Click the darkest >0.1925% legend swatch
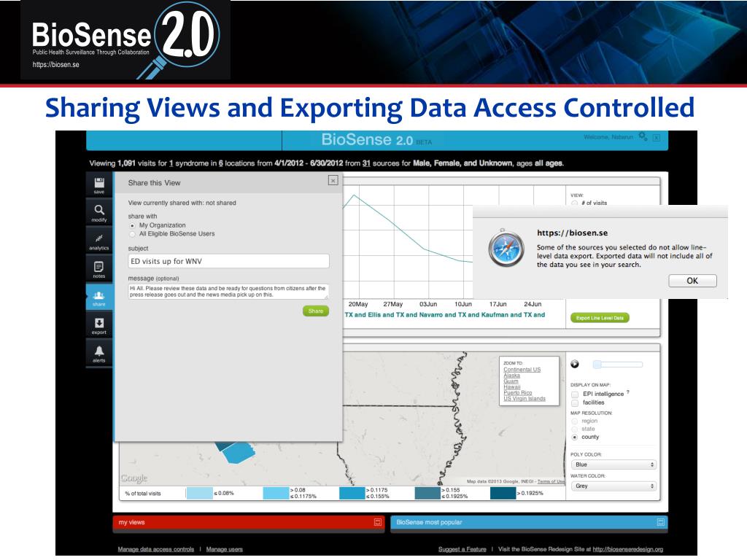747x560 pixels. click(x=503, y=494)
